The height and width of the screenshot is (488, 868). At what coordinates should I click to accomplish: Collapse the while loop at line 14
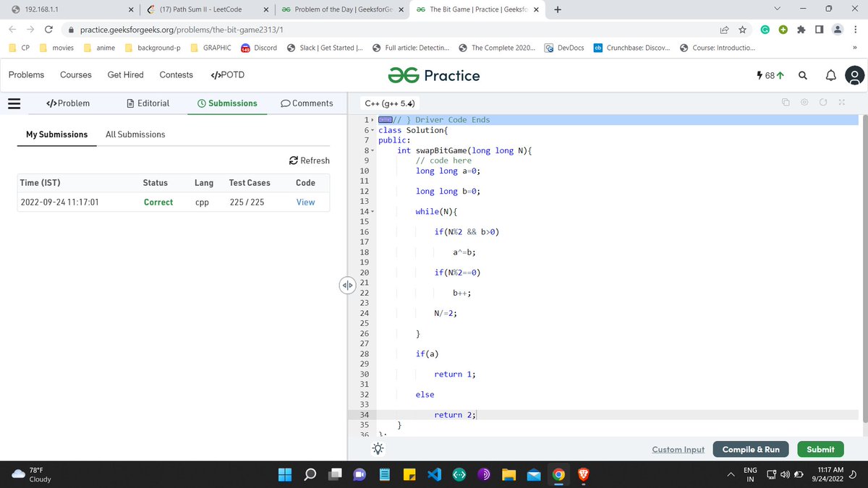click(374, 211)
